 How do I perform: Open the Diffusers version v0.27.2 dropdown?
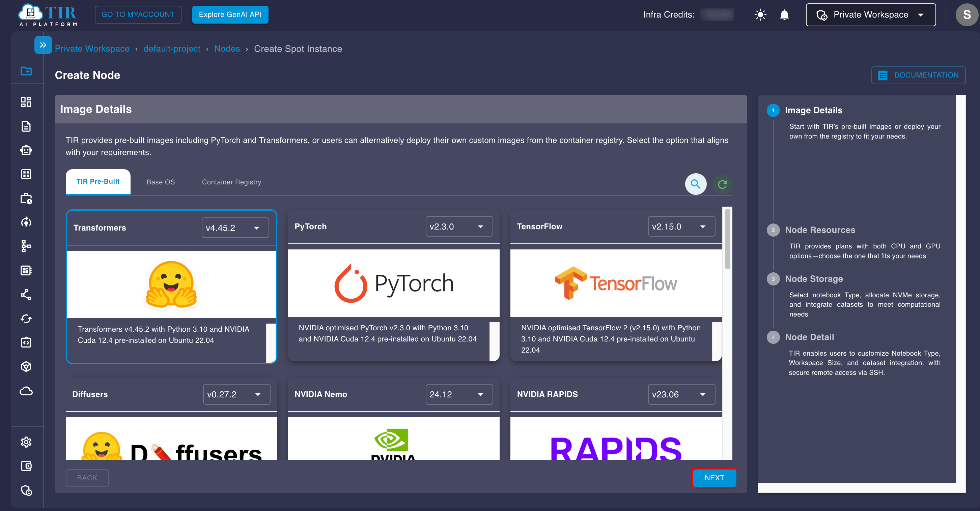(x=236, y=394)
